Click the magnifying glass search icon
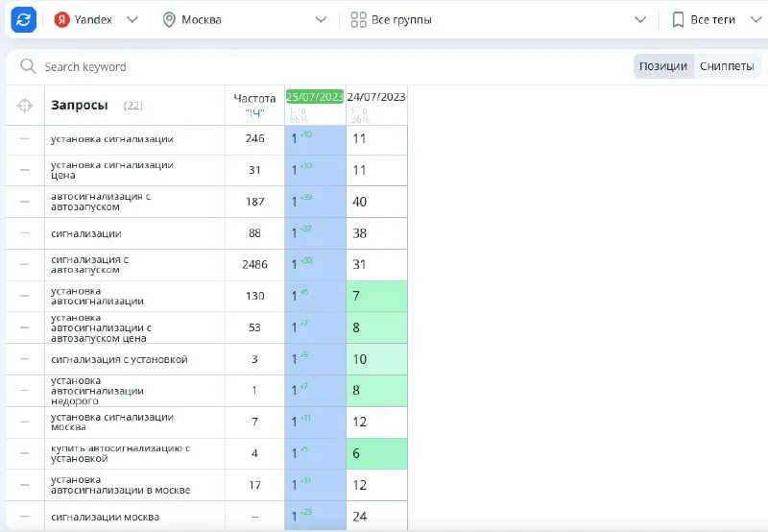Image resolution: width=768 pixels, height=532 pixels. pyautogui.click(x=28, y=66)
